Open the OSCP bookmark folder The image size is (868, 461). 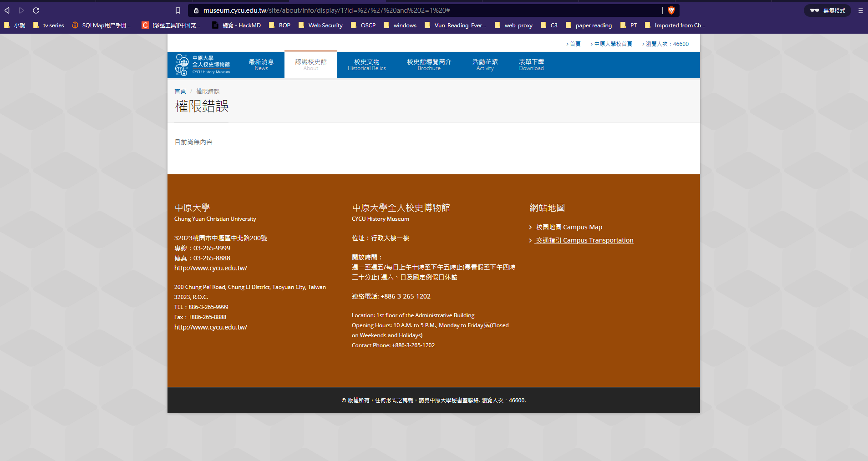coord(363,25)
